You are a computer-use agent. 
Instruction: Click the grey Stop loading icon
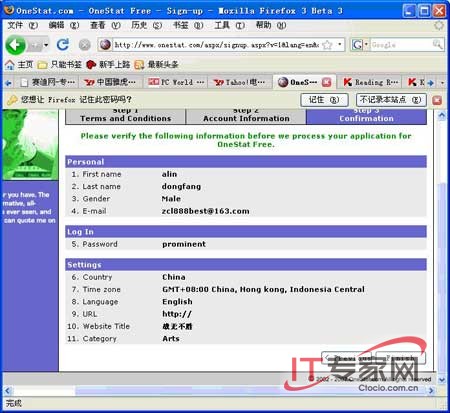click(x=85, y=45)
